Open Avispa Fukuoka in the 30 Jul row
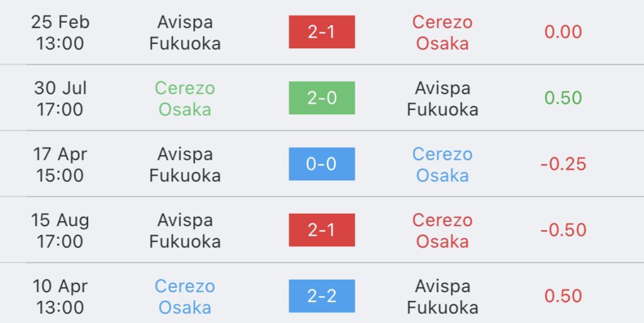 click(442, 99)
